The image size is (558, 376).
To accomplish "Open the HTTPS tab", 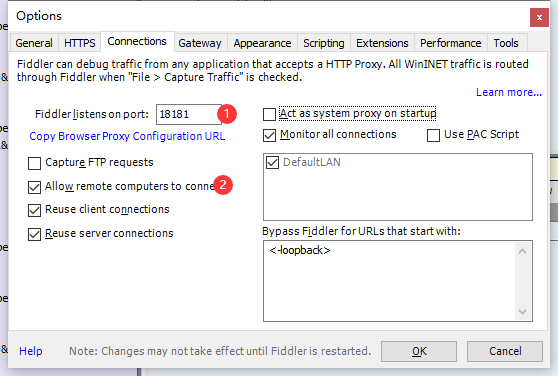I will [79, 43].
